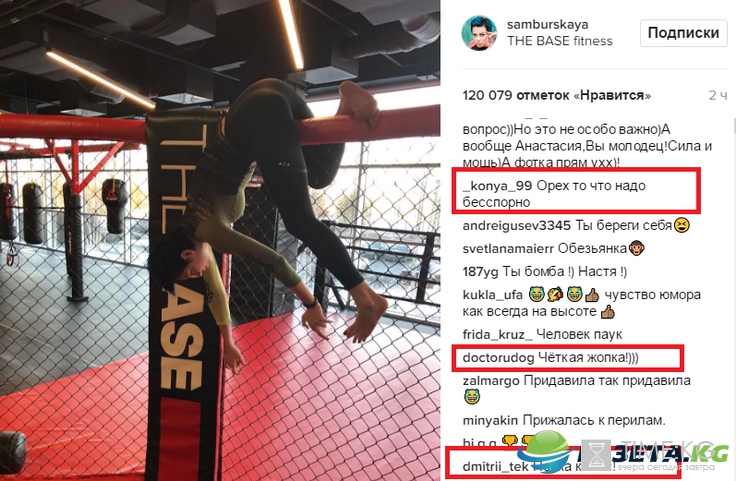The image size is (736, 481).
Task: Open minyakin commenter profile
Action: pos(491,420)
